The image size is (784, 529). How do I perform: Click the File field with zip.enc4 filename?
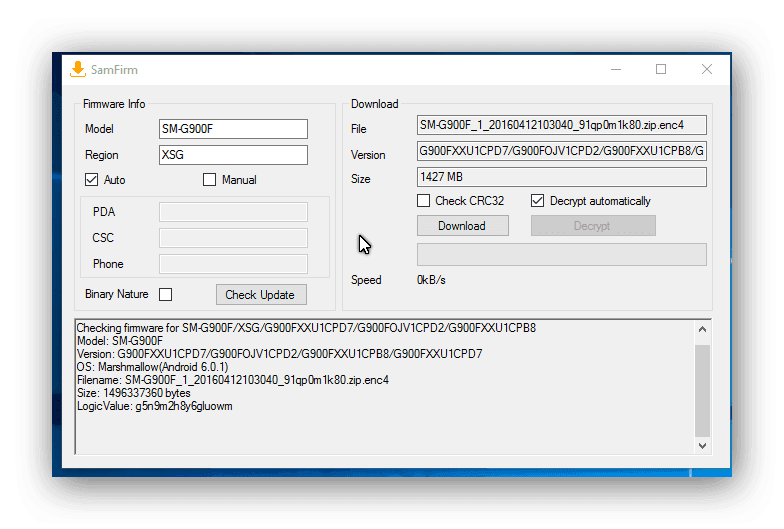(x=562, y=125)
